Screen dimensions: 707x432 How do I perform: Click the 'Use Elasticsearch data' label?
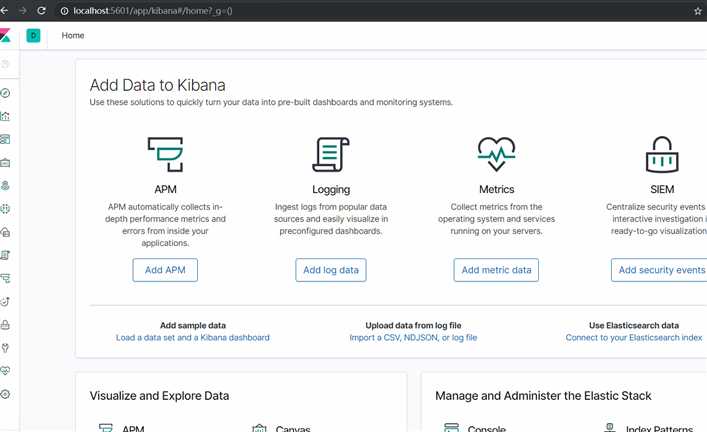click(634, 325)
